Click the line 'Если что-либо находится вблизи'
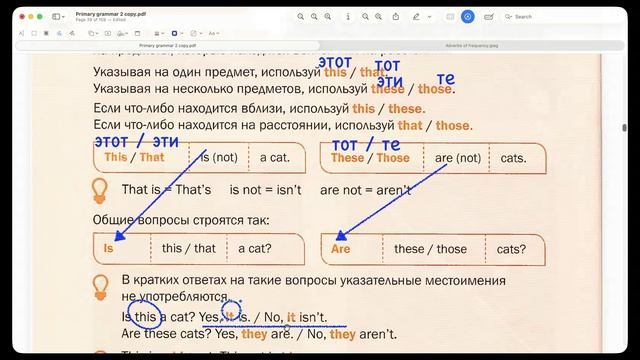 point(259,109)
